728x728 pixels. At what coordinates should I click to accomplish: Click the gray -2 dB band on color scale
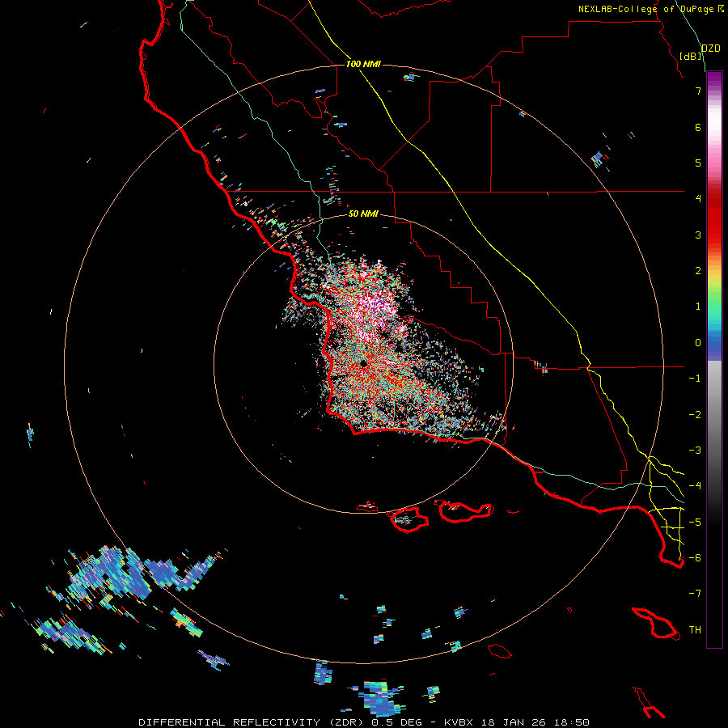click(714, 414)
